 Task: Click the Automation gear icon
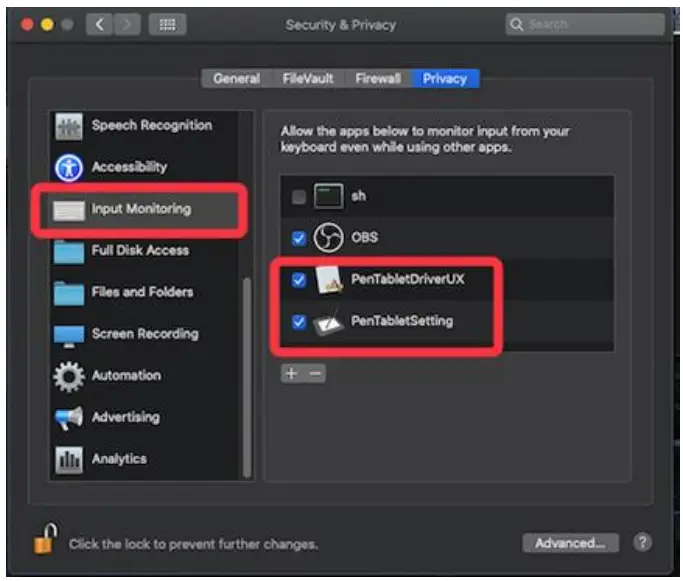69,376
